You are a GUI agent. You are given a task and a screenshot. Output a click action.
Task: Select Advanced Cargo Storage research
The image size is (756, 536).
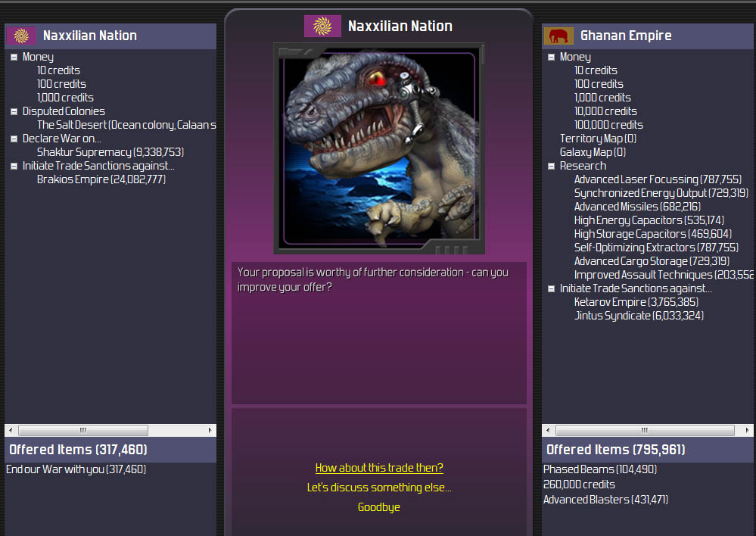coord(652,261)
